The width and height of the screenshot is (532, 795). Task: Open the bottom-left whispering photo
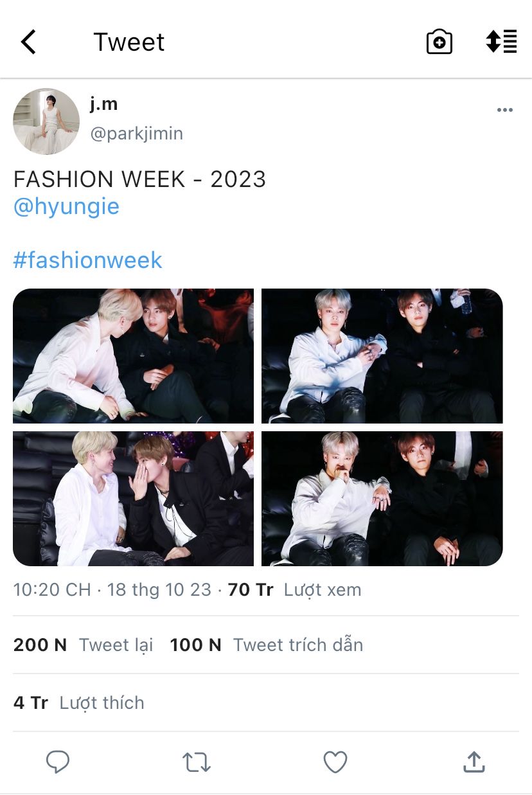[134, 499]
